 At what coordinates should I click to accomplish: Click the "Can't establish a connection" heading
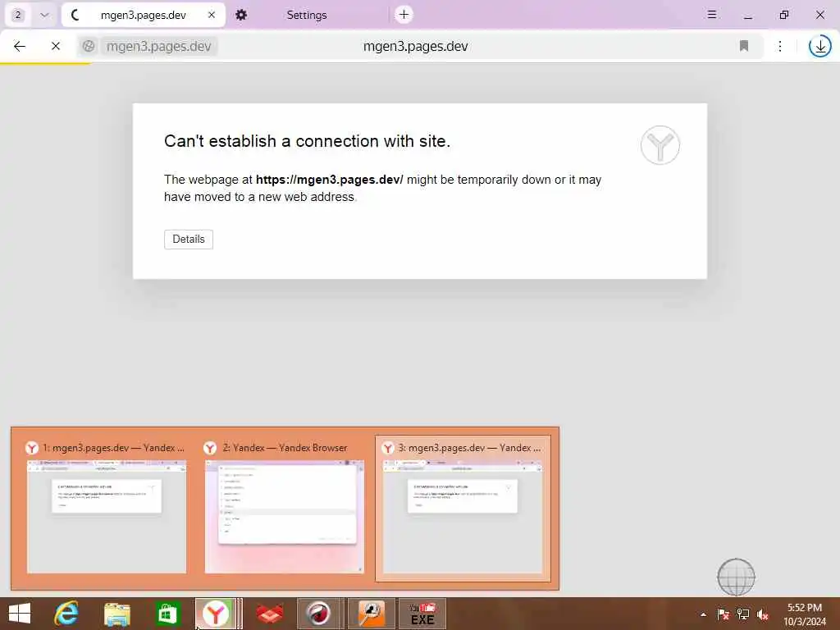tap(307, 141)
